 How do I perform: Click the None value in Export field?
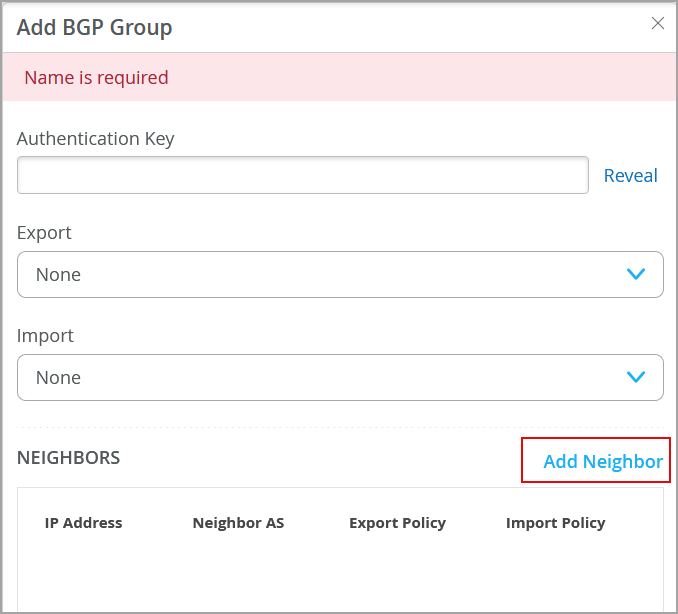click(x=58, y=275)
